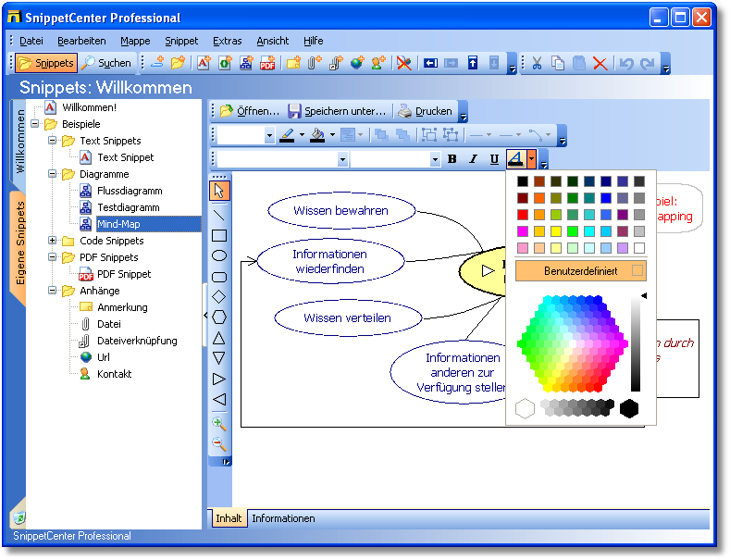
Task: Click the new text snippet icon
Action: [204, 63]
